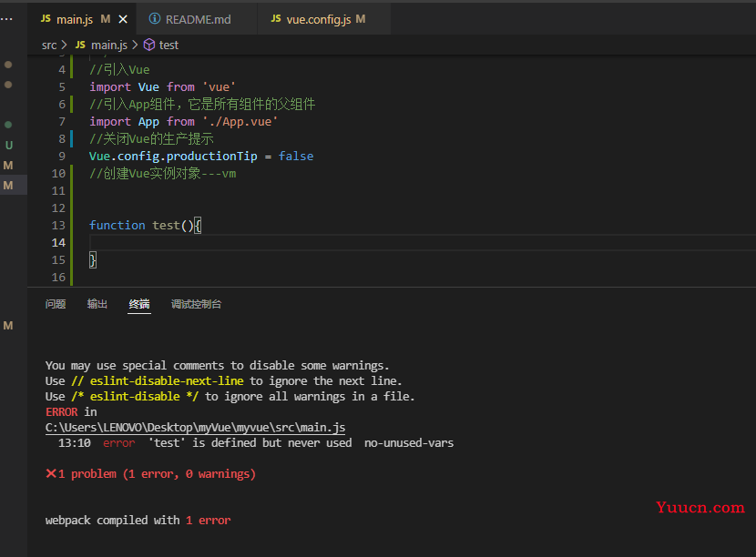Image resolution: width=756 pixels, height=557 pixels.
Task: Place cursor on empty line 14
Action: (422, 242)
